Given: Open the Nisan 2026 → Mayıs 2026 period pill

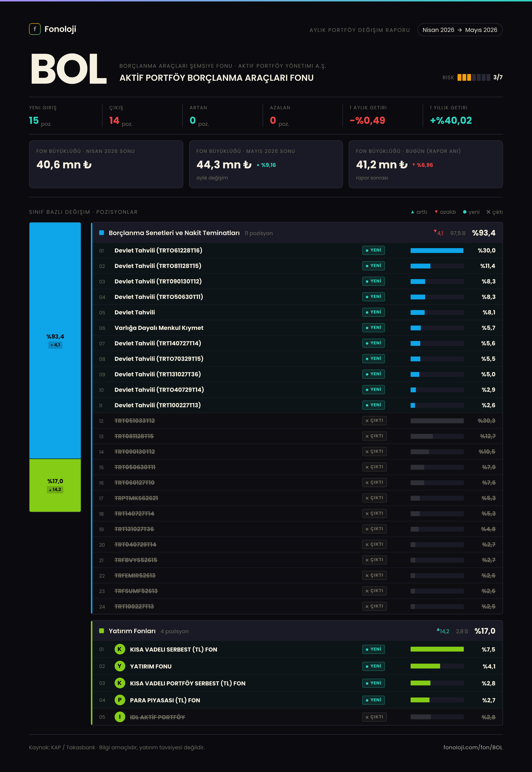Looking at the screenshot, I should 460,30.
